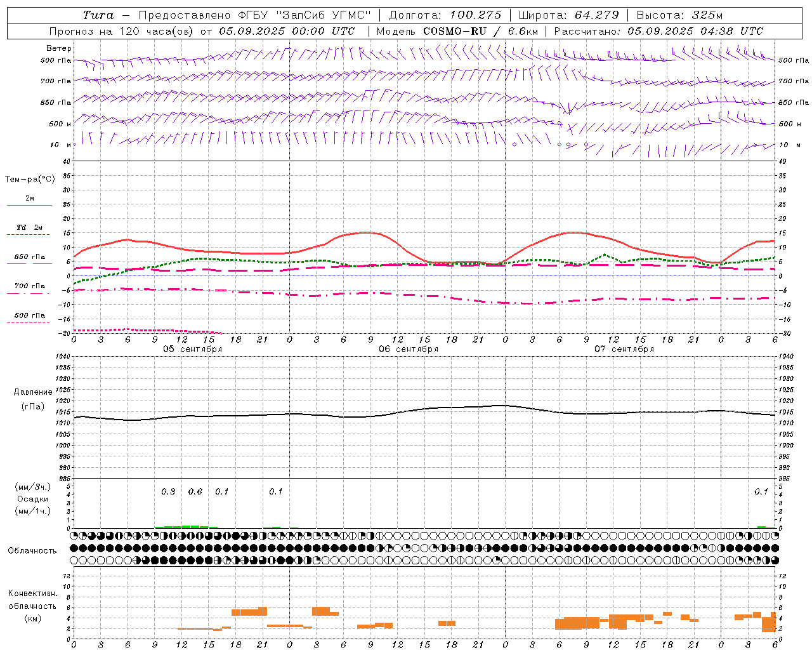This screenshot has width=812, height=650.
Task: Click the "Долгота: 100.275" value
Action: pyautogui.click(x=445, y=15)
